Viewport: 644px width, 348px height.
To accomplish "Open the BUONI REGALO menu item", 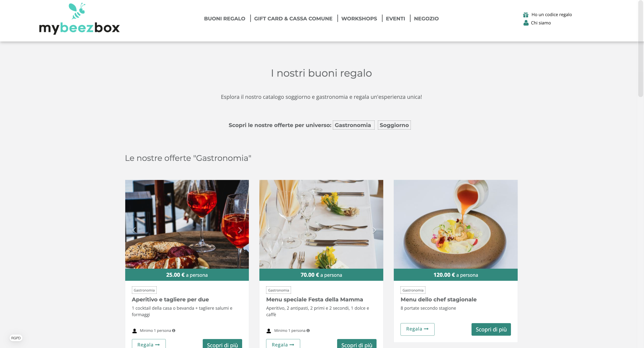I will point(224,19).
